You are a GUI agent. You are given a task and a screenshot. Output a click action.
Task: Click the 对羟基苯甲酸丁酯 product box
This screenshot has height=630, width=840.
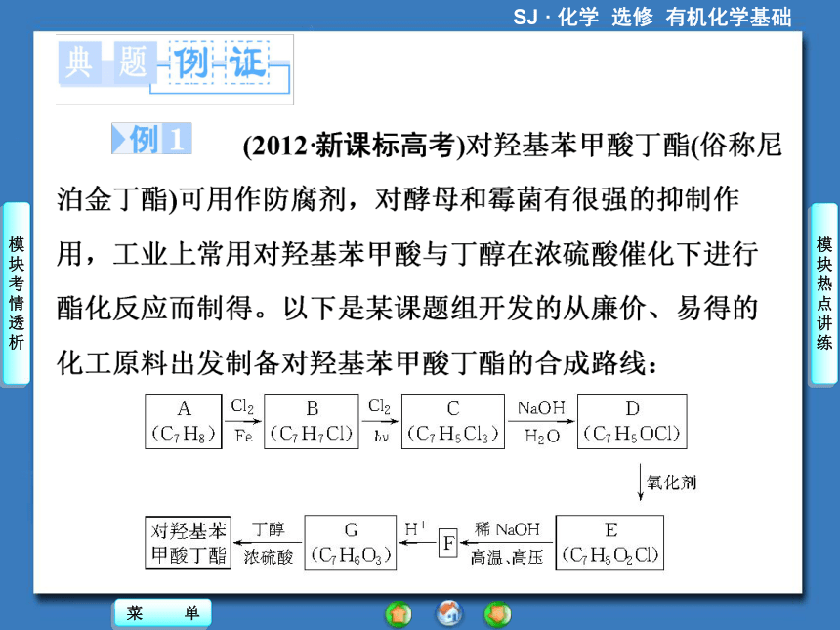189,542
